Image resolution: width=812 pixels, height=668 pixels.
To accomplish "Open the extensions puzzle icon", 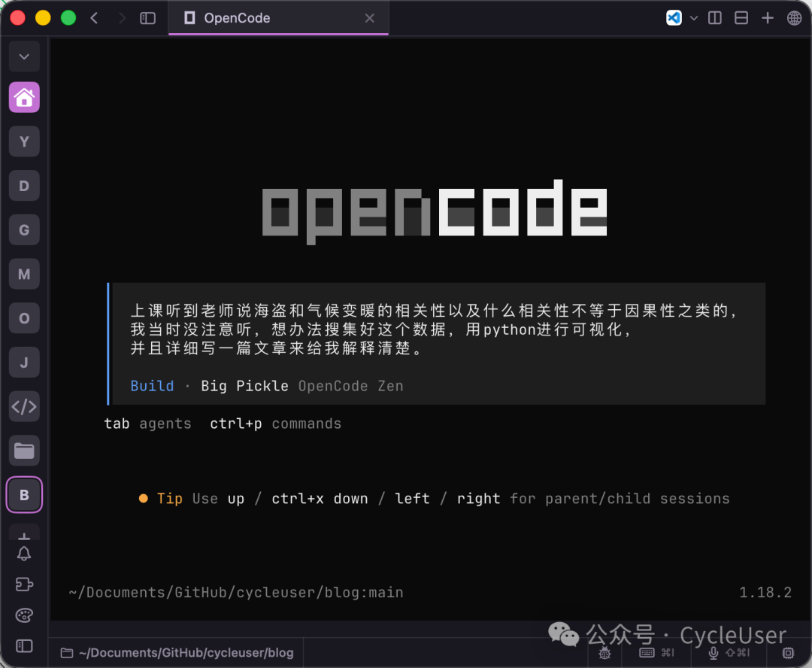I will pos(24,584).
